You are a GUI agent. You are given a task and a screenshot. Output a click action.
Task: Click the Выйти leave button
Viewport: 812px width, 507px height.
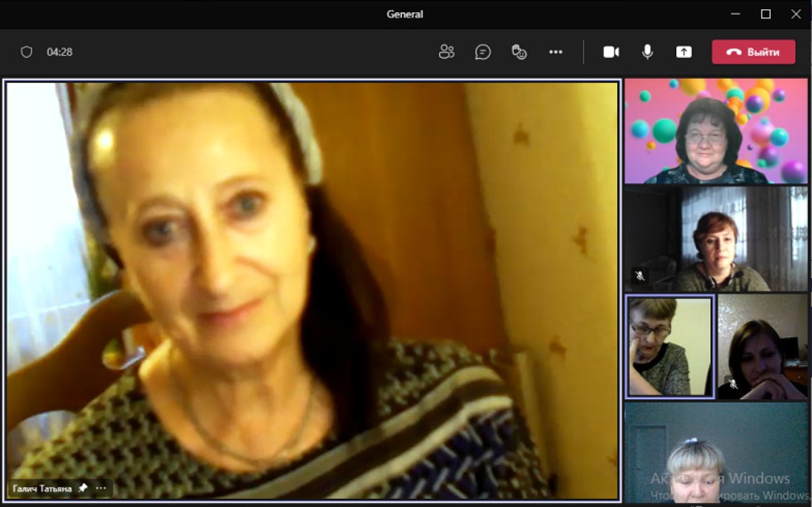pyautogui.click(x=753, y=52)
